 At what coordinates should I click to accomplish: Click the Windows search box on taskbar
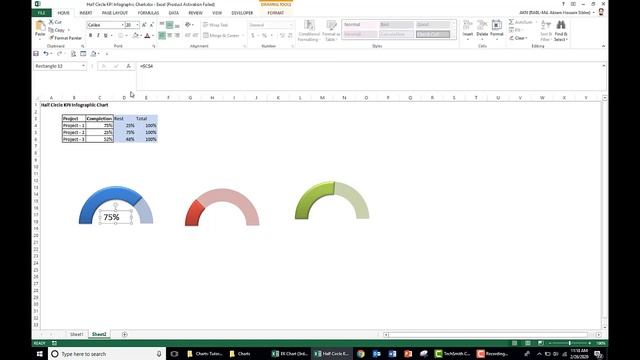pos(107,354)
